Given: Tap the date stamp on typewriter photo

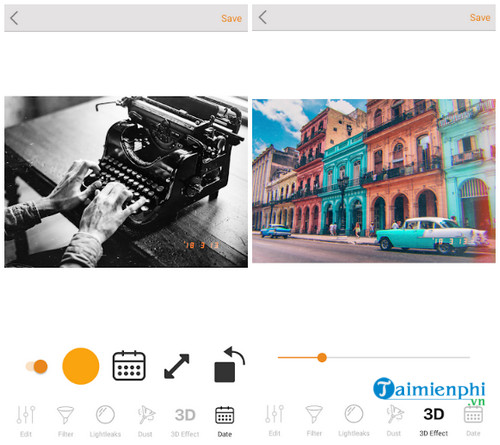Looking at the screenshot, I should 201,245.
